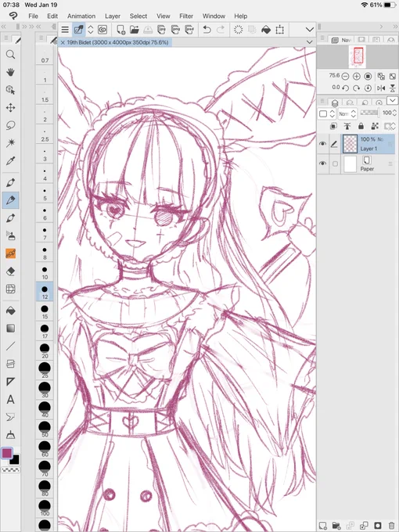Open the hamburger menu in command bar
Screen dimensions: 399x532
click(x=65, y=30)
